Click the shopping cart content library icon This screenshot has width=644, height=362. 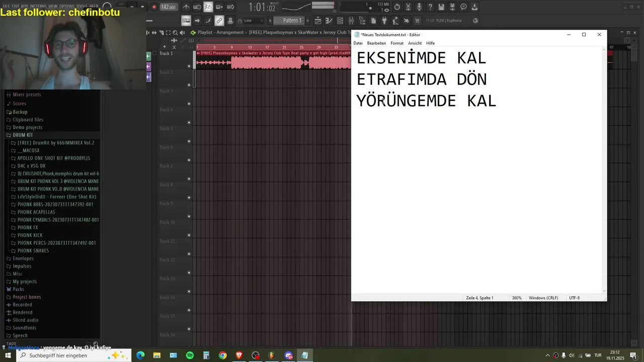[417, 21]
